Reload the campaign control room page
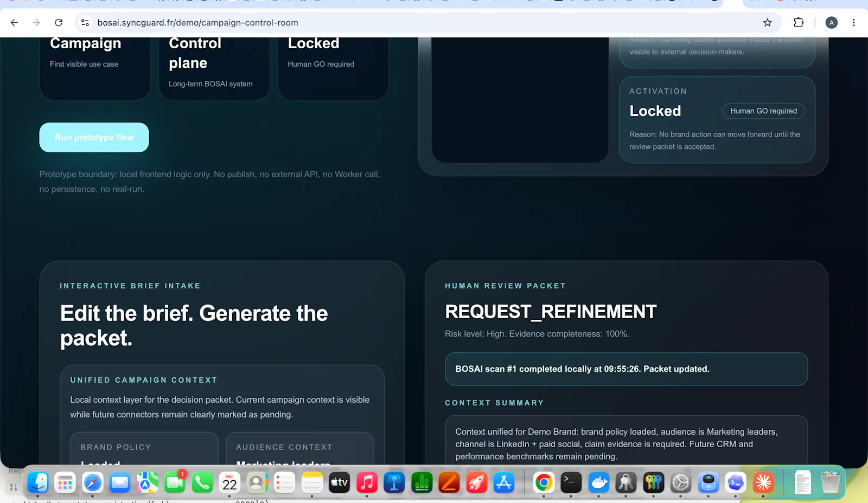This screenshot has width=868, height=503. [x=59, y=23]
